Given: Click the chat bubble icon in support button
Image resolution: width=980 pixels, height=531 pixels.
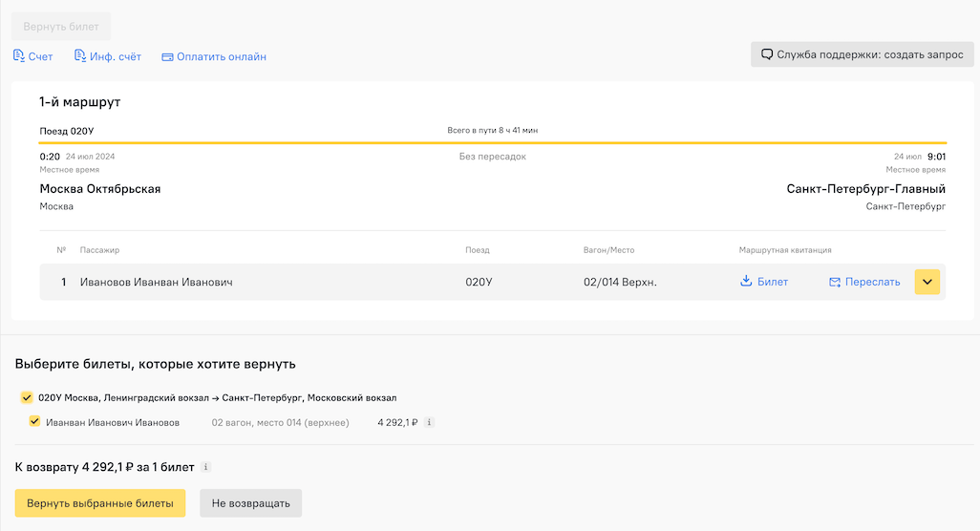Looking at the screenshot, I should click(x=767, y=54).
